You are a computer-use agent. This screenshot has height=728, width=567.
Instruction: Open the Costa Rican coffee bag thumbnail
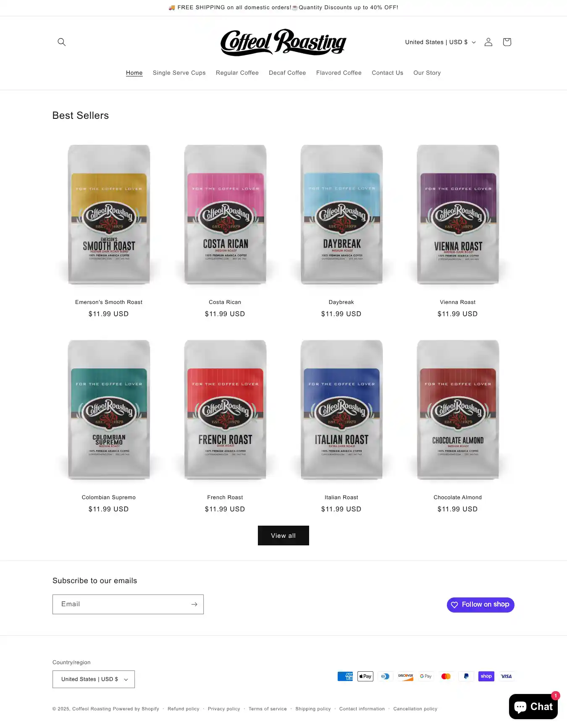(x=225, y=214)
